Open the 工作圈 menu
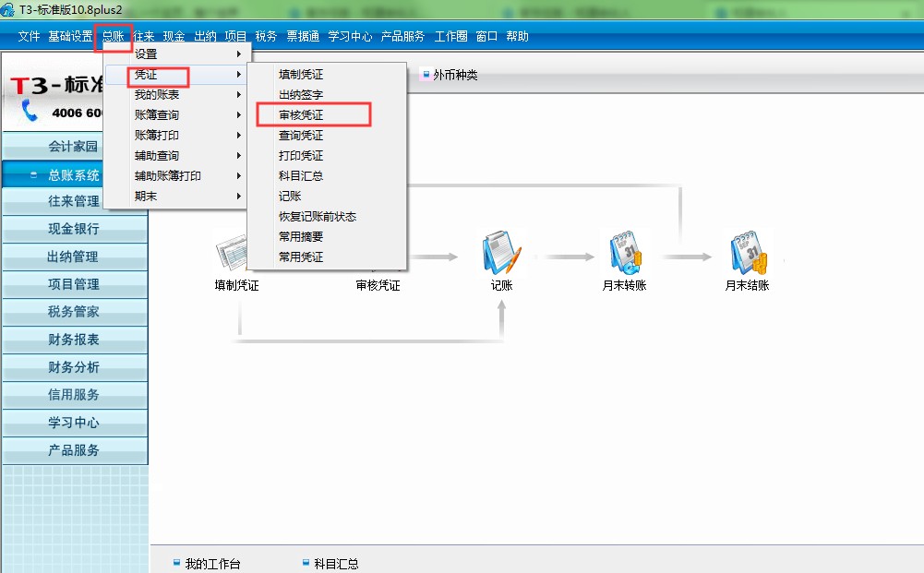Screen dimensions: 924x573 (450, 37)
